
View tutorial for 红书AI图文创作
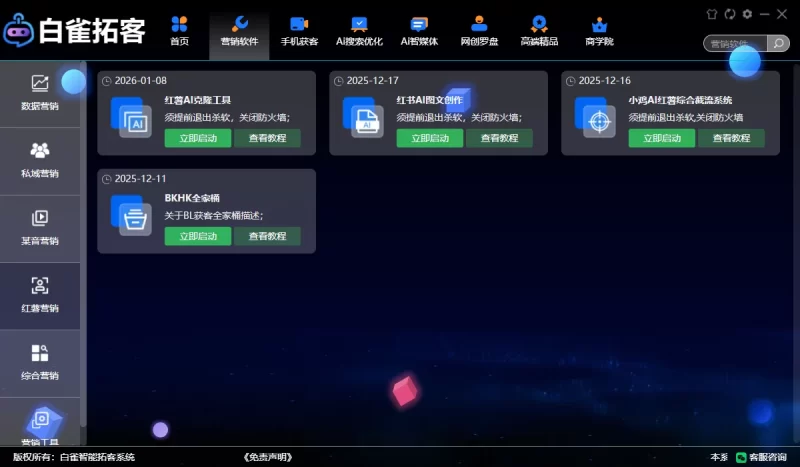(x=499, y=138)
